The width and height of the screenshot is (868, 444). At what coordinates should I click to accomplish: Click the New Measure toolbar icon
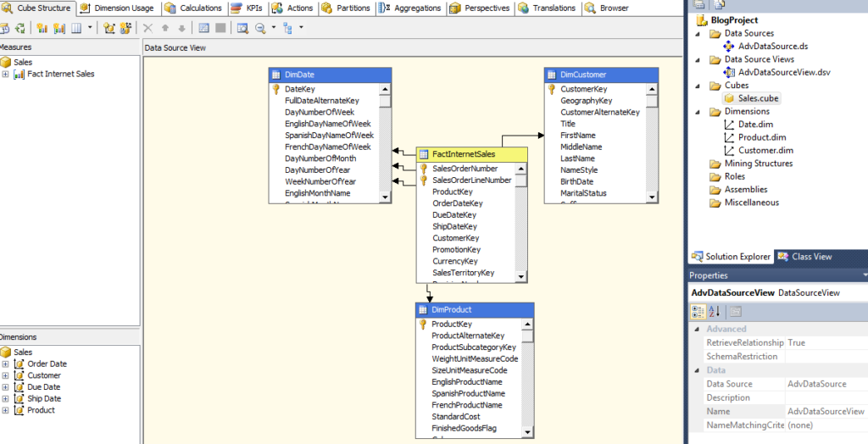[x=42, y=28]
